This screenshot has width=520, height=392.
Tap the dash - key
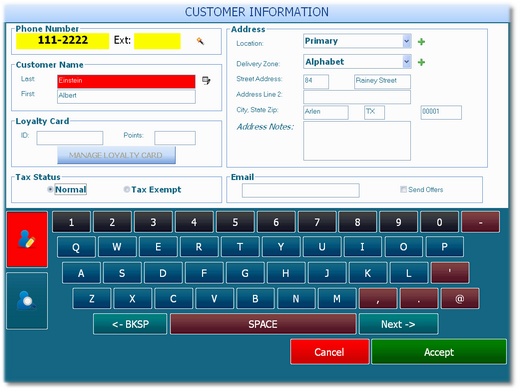tap(481, 222)
